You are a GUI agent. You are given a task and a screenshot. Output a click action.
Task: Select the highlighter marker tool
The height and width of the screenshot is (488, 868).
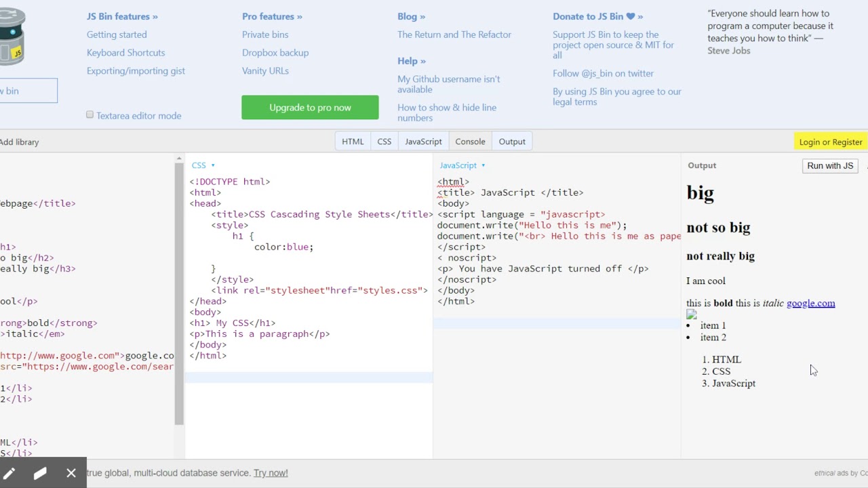[40, 473]
